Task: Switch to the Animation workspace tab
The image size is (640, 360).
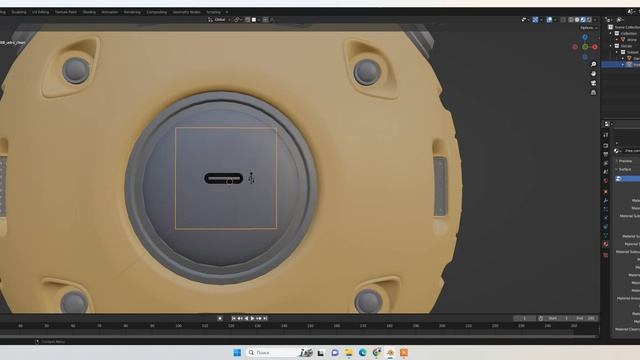Action: point(110,12)
